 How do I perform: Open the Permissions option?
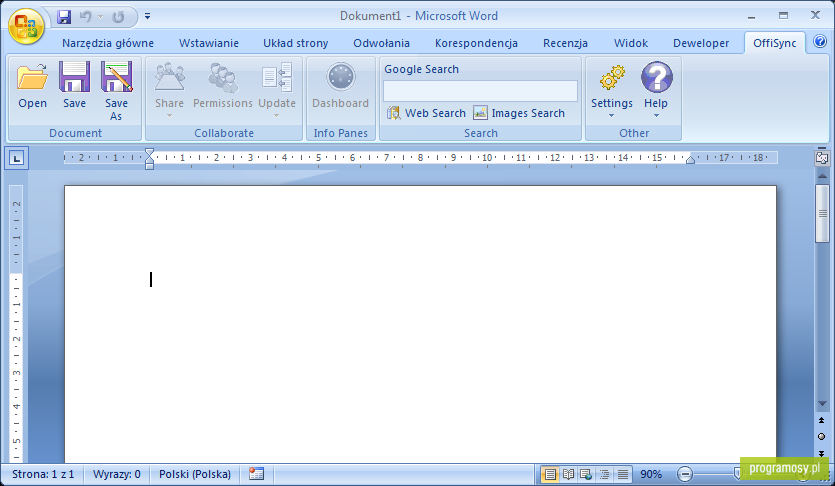(x=223, y=85)
